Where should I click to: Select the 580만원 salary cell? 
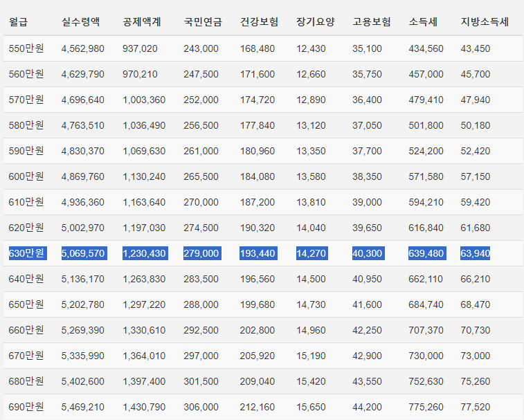(26, 125)
